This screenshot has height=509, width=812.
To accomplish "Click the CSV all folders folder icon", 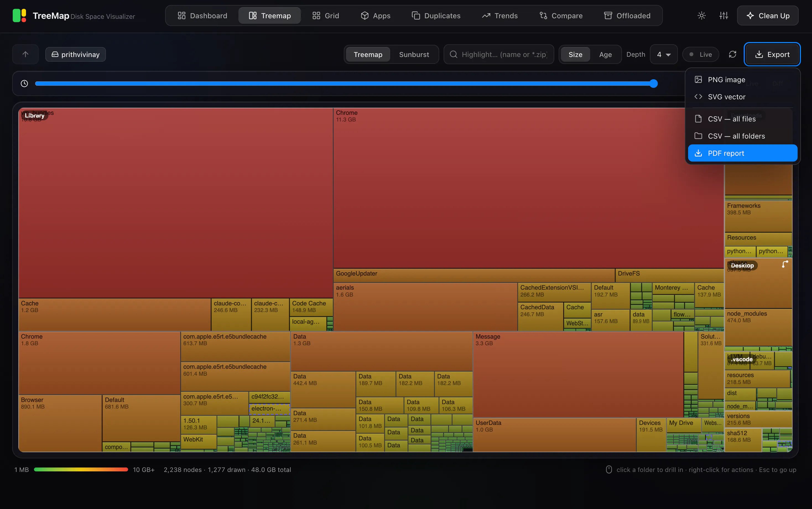I will (x=698, y=136).
